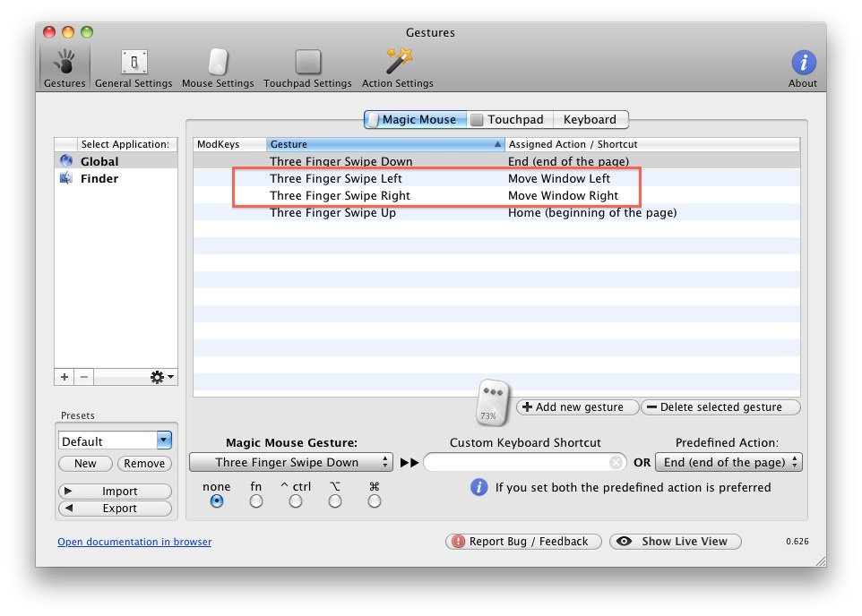The height and width of the screenshot is (616, 862).
Task: Select the none modifier radio button
Action: pos(217,500)
